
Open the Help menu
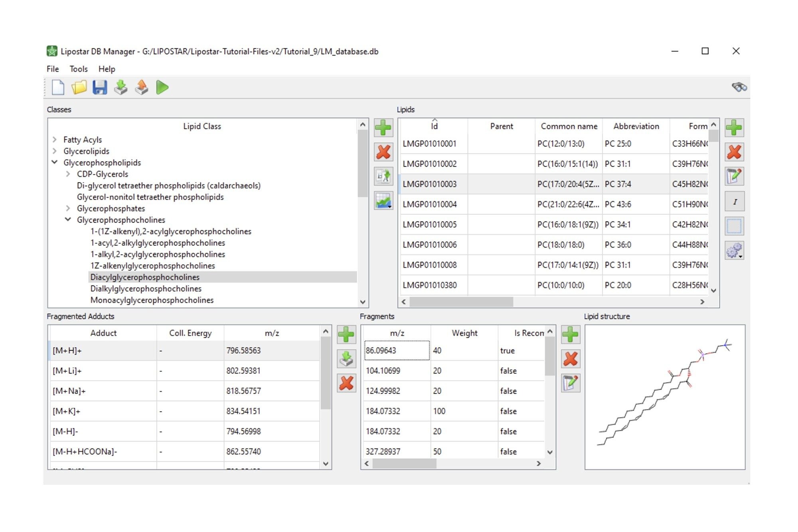[107, 69]
